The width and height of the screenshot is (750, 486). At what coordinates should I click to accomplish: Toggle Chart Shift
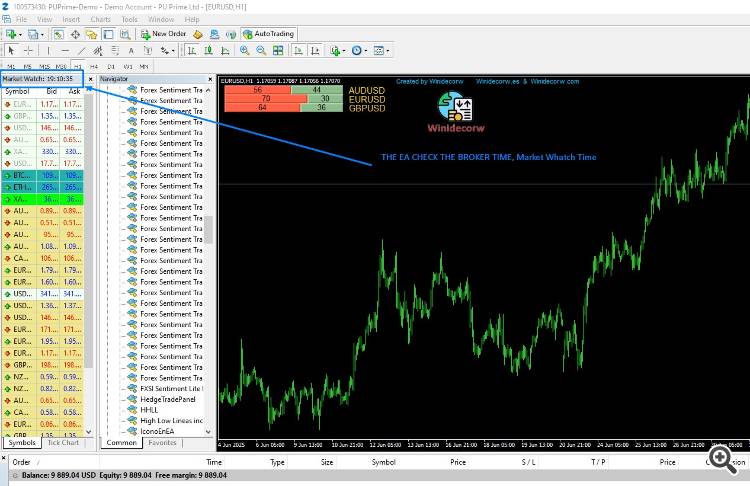(x=315, y=50)
